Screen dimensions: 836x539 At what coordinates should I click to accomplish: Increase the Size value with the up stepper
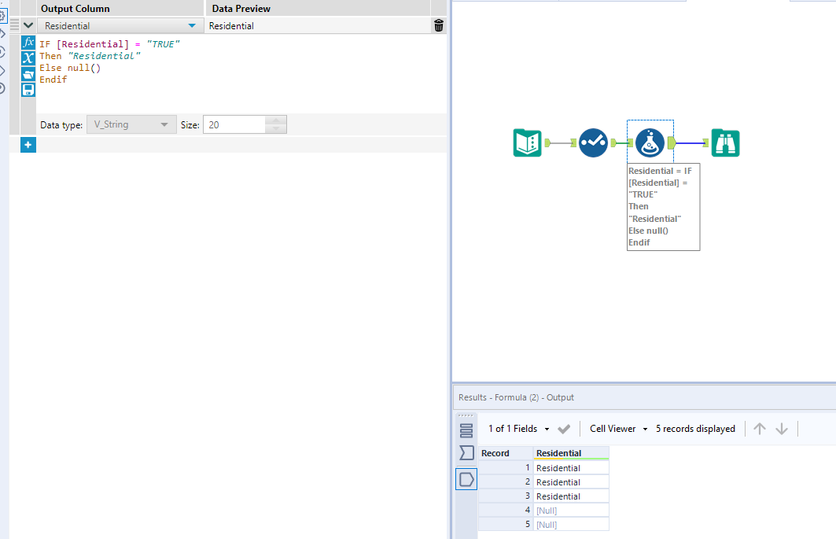pyautogui.click(x=276, y=120)
